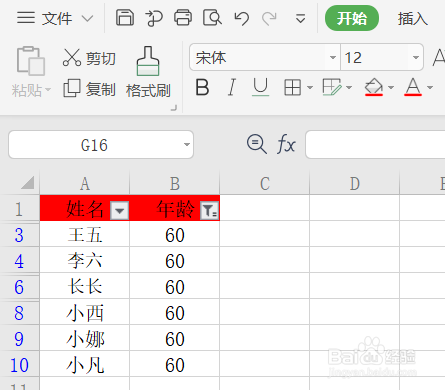Expand the font color dropdown arrow
This screenshot has width=445, height=390.
pyautogui.click(x=430, y=88)
